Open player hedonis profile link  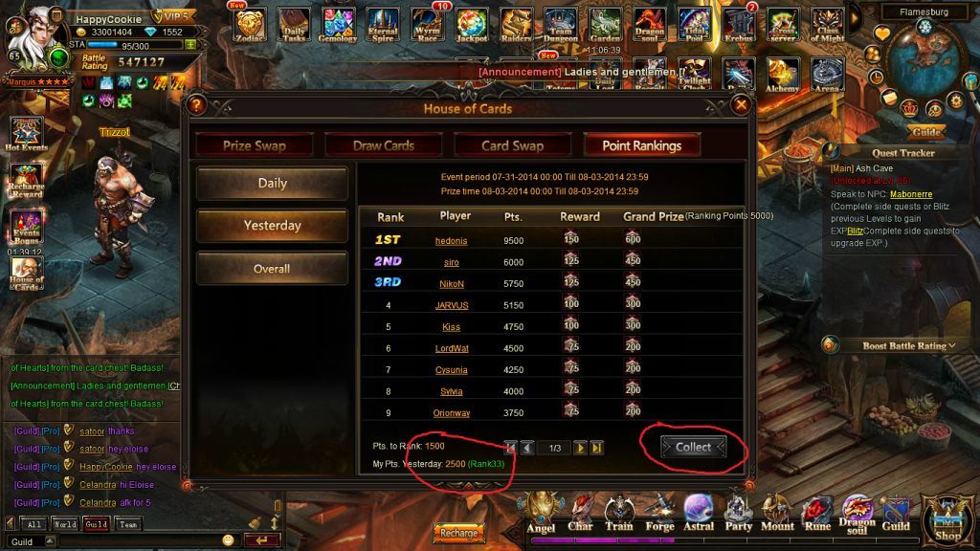pos(452,240)
